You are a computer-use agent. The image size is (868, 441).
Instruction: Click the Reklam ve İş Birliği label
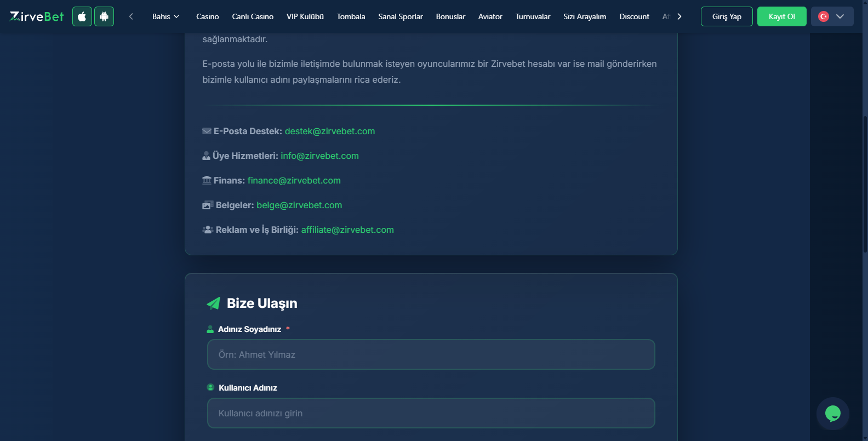coord(257,230)
